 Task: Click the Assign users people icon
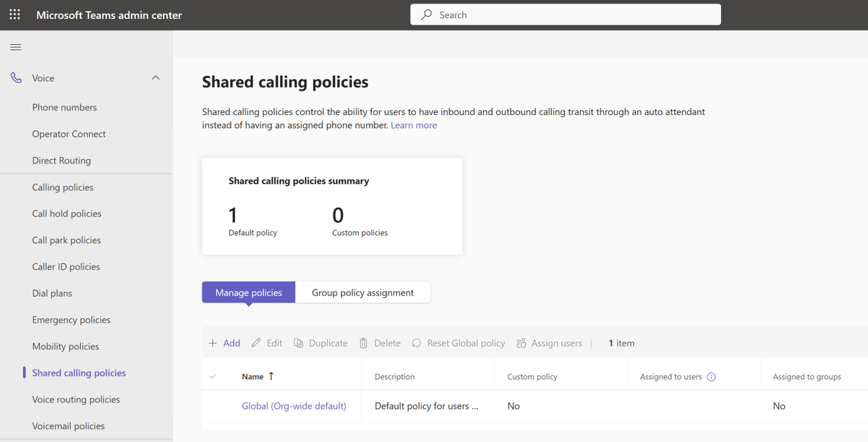click(522, 343)
